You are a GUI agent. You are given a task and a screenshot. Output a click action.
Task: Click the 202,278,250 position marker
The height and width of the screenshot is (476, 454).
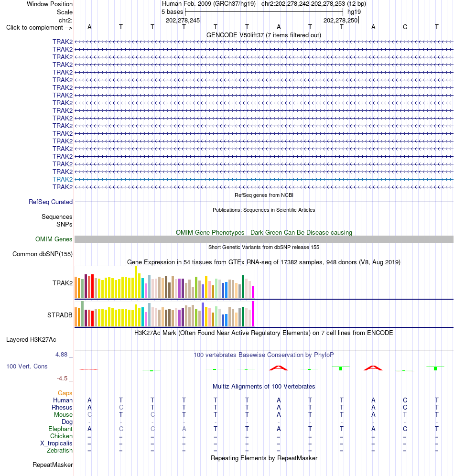(340, 21)
